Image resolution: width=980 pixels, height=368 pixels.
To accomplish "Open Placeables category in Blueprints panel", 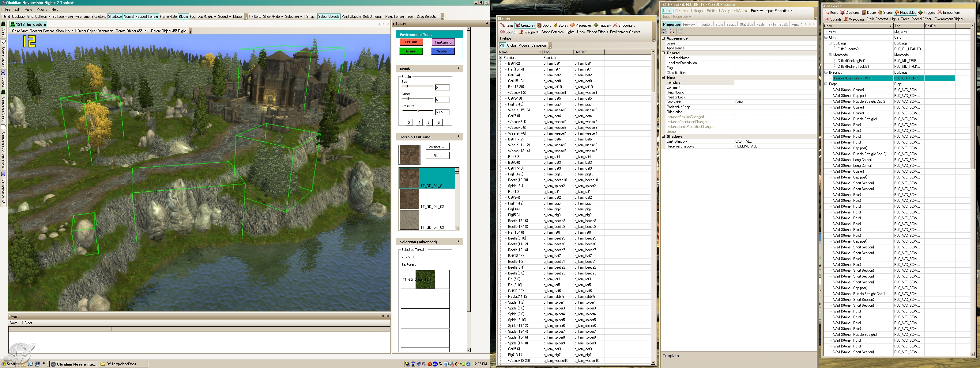I will click(581, 25).
